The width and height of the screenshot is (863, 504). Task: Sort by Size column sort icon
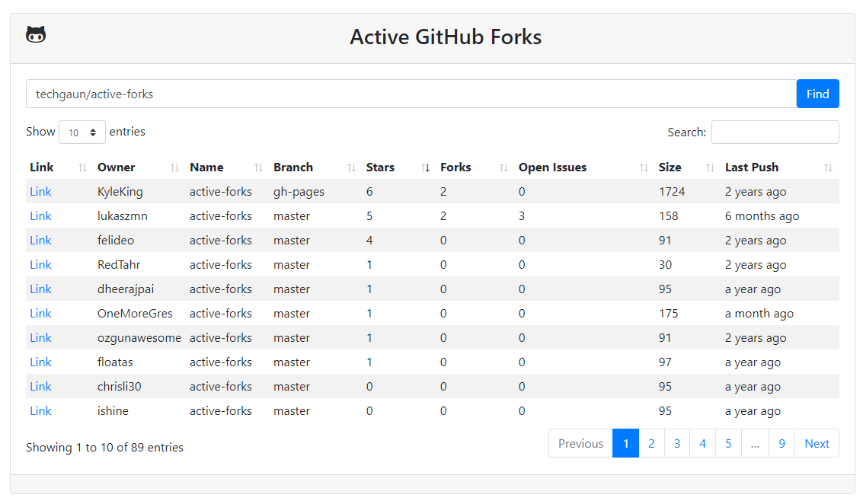click(710, 167)
